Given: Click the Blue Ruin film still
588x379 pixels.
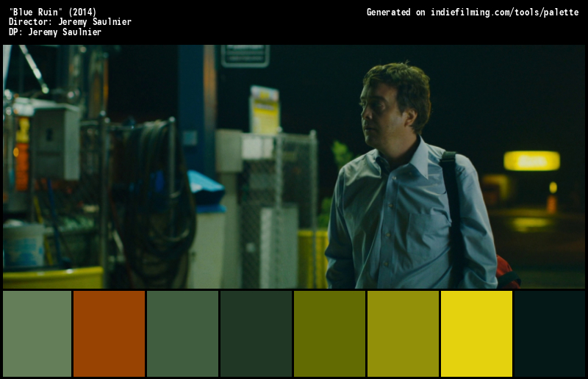Looking at the screenshot, I should [294, 167].
